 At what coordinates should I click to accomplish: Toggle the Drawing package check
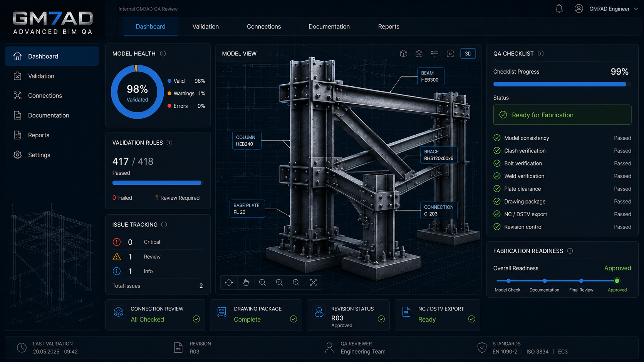[497, 201]
